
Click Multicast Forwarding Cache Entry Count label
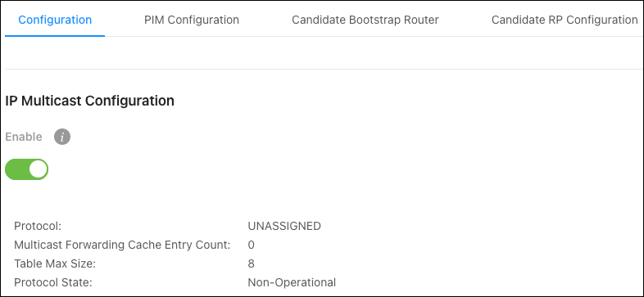[122, 245]
